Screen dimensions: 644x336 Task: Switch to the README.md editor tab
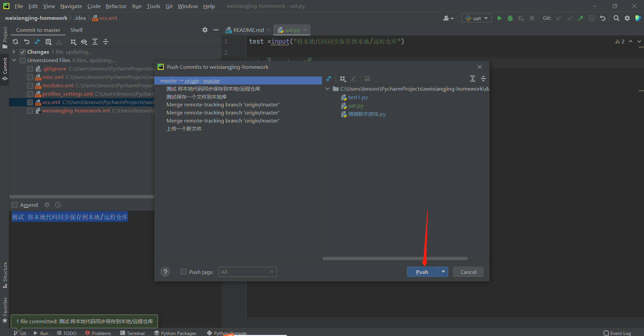248,30
